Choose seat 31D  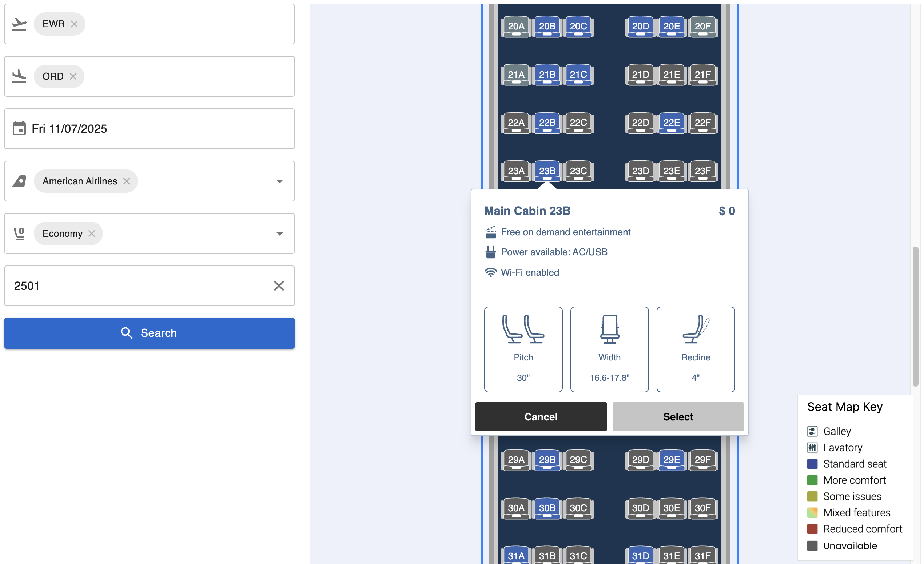click(641, 555)
